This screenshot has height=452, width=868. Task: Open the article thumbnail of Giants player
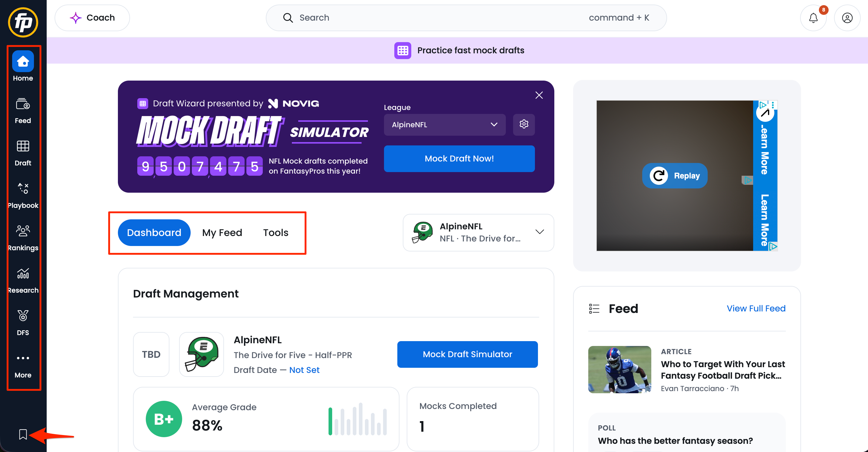620,370
